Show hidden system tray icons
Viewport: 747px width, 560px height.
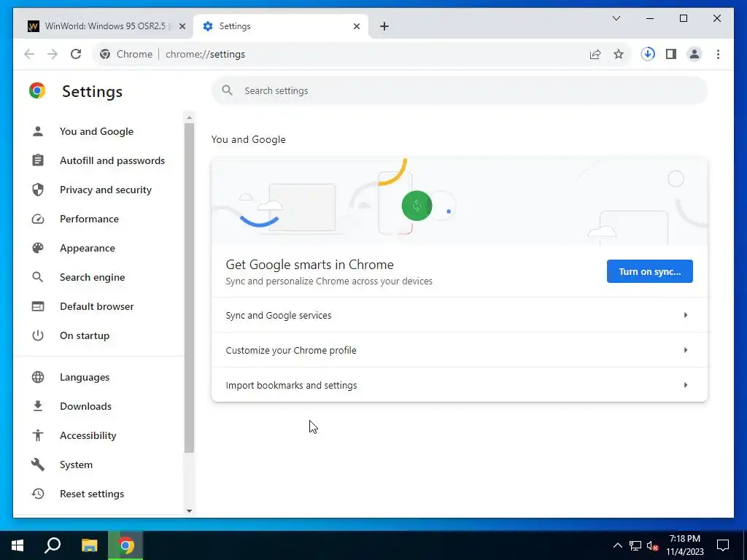tap(617, 545)
